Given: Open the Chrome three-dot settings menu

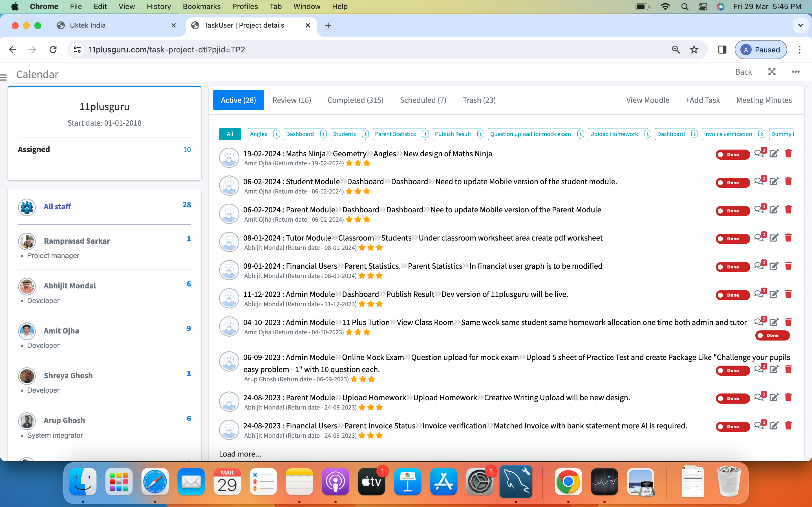Looking at the screenshot, I should coord(799,50).
